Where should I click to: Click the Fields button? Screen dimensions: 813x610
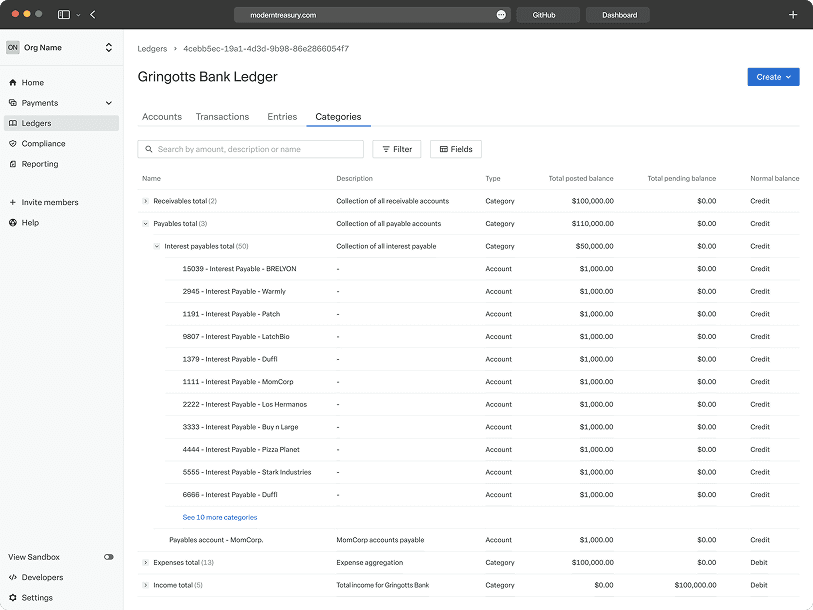pyautogui.click(x=456, y=149)
